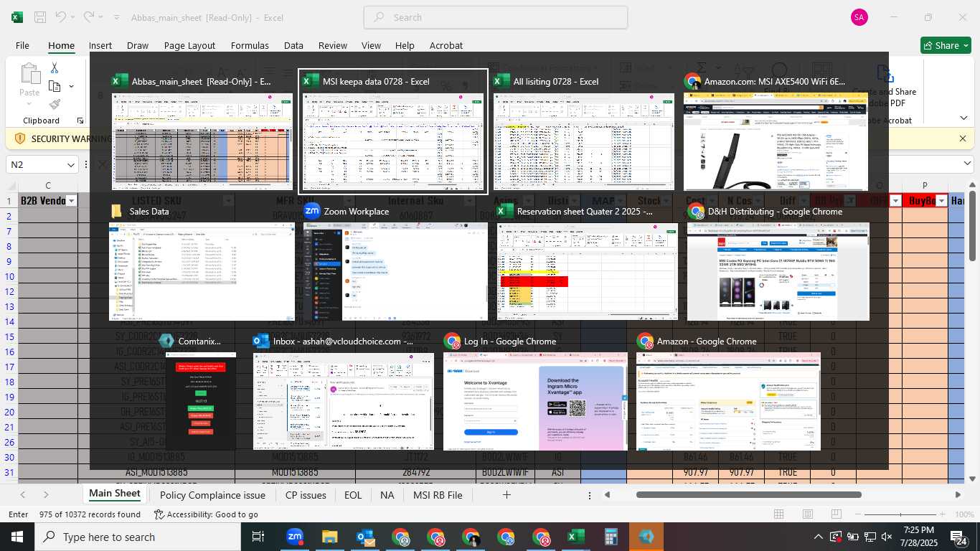Open Outlook Inbox ashah window thumbnail
The width and height of the screenshot is (980, 551).
tap(344, 392)
